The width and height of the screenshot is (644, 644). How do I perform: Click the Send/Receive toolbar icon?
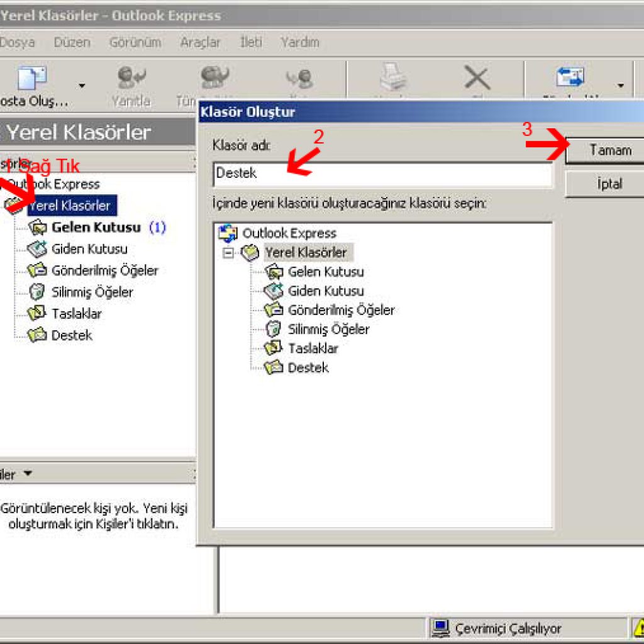570,77
